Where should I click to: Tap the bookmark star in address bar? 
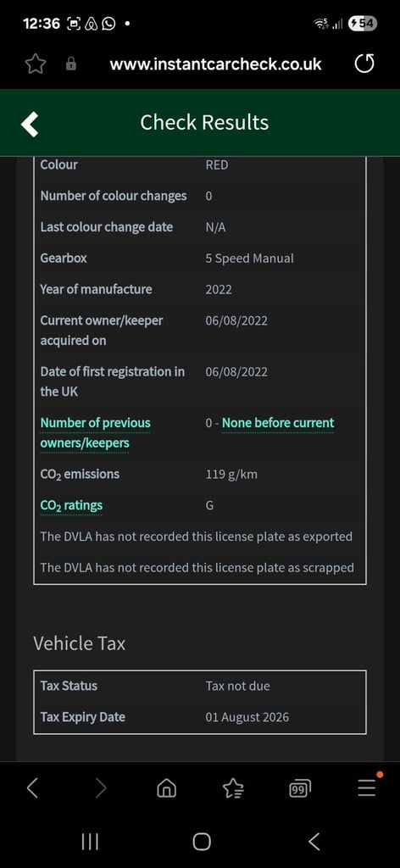click(36, 64)
